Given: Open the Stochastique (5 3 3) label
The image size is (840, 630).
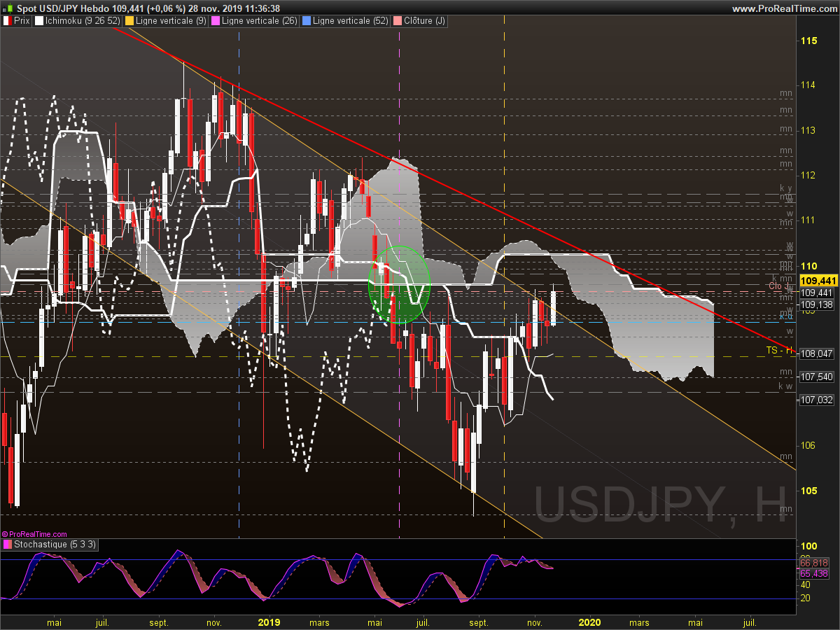Looking at the screenshot, I should 50,544.
